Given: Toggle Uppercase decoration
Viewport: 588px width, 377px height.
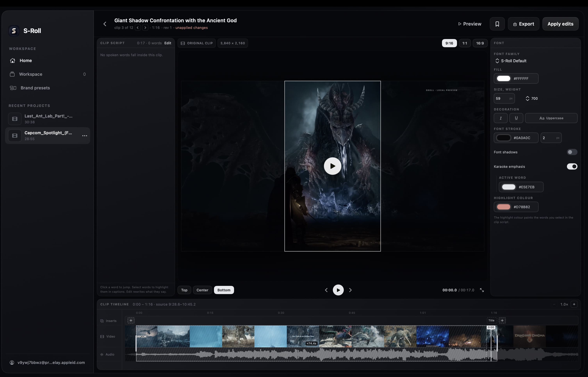Looking at the screenshot, I should coord(551,118).
